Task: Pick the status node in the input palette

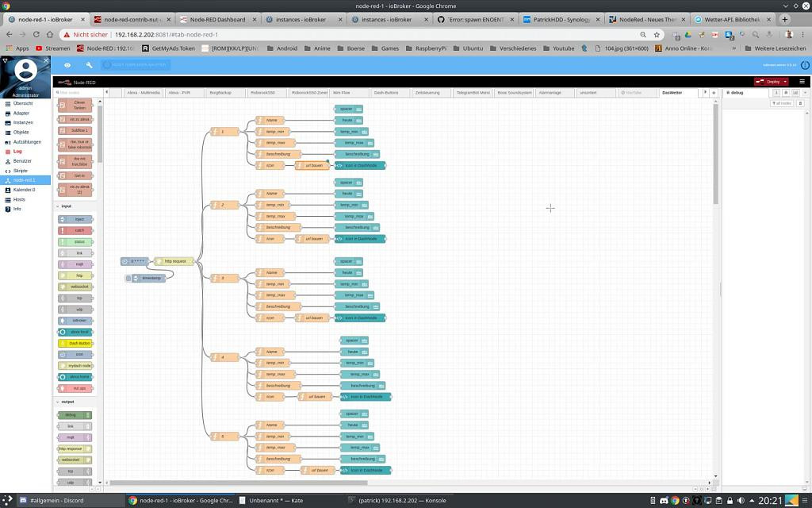Action: [75, 242]
